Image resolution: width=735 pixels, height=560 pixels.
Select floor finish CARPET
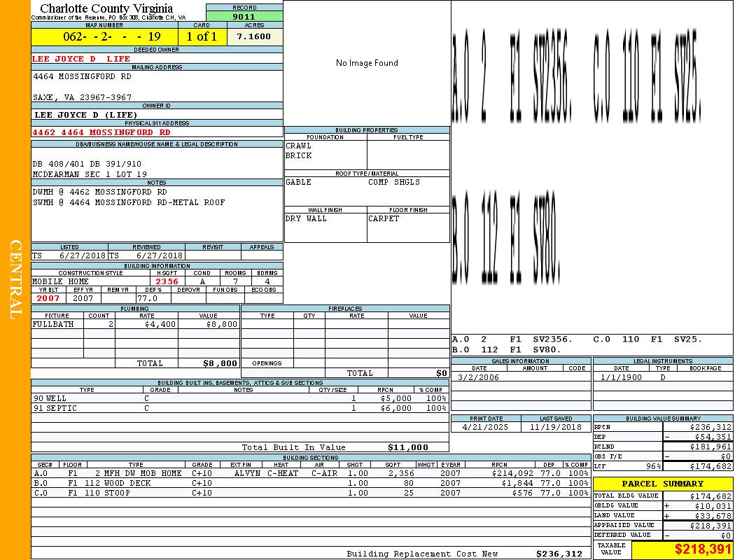pos(384,219)
